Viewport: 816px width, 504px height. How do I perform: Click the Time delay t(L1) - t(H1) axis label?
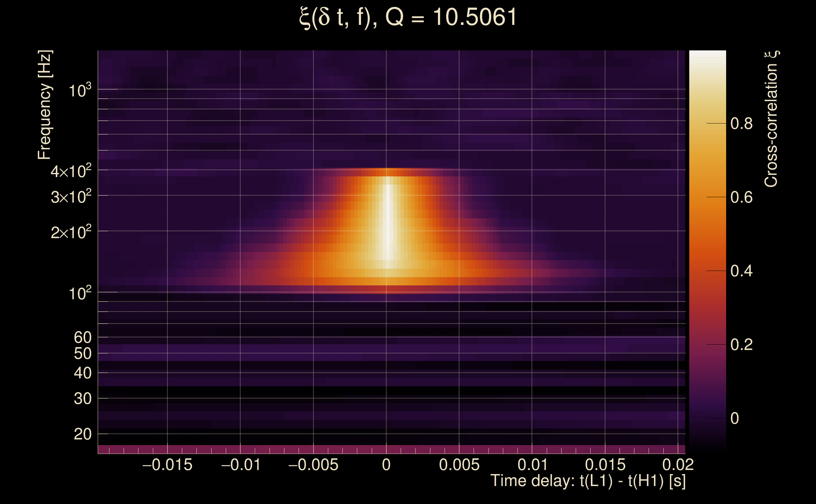[588, 481]
